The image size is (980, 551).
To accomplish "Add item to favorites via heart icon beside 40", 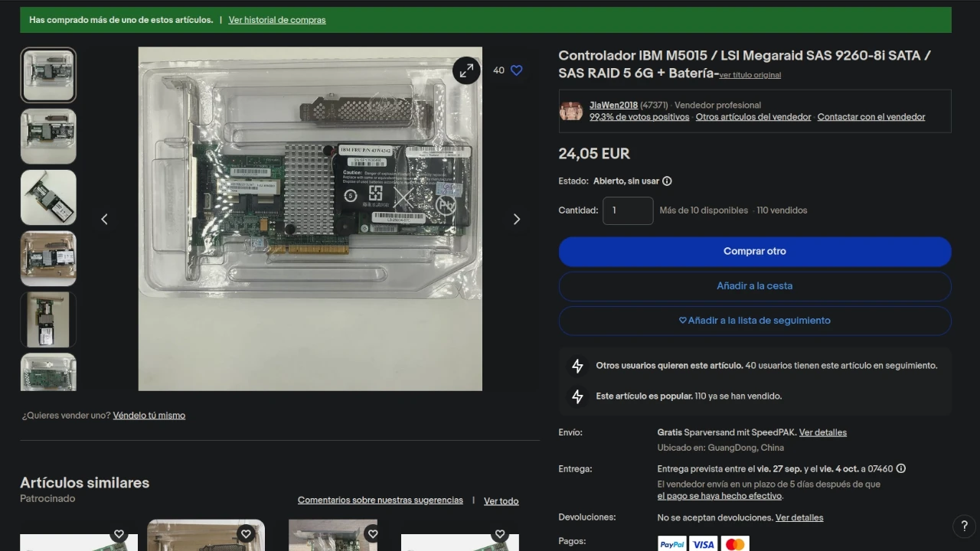I will (x=517, y=70).
